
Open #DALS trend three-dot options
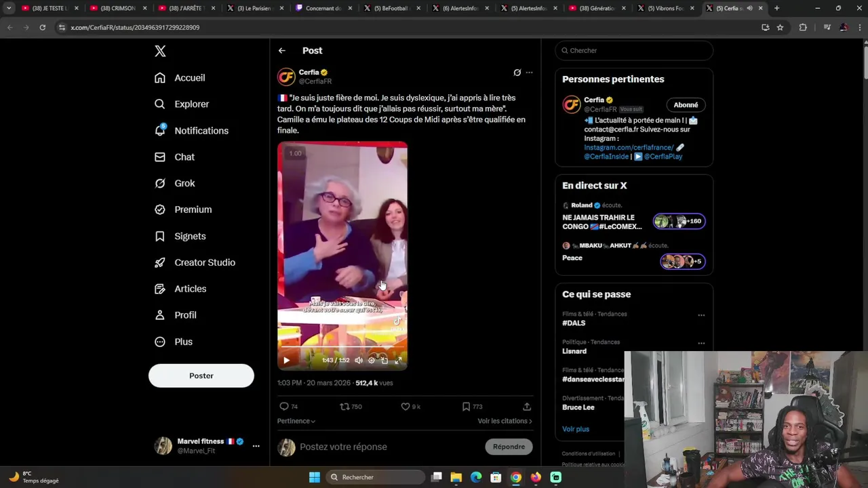point(701,315)
